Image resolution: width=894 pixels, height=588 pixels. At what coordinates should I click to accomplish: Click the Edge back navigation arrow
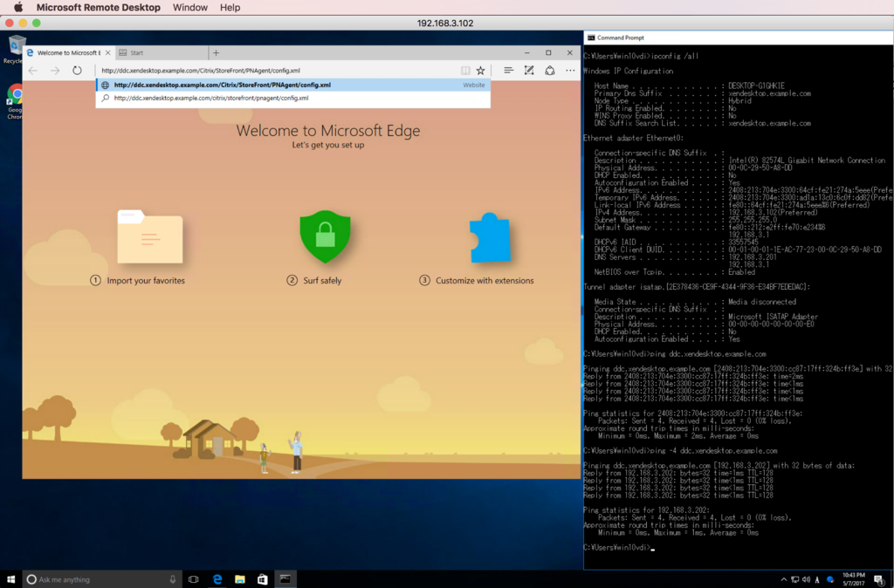33,71
